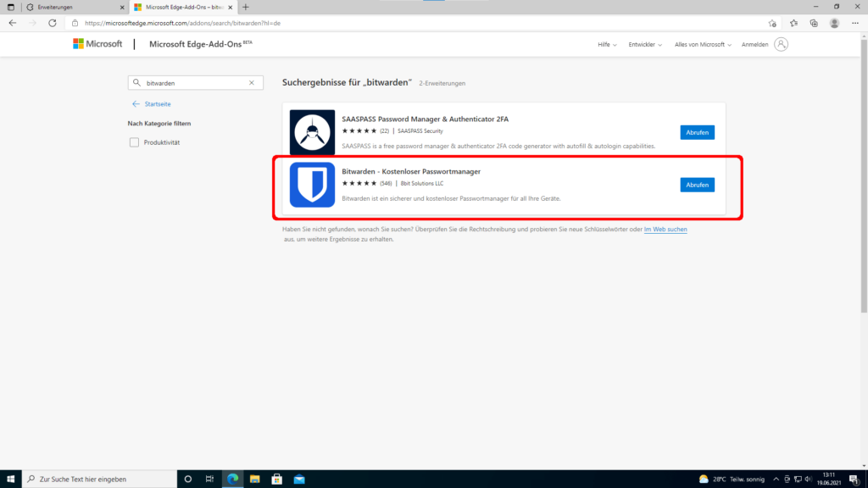Sign in via Anmelden

(x=754, y=44)
